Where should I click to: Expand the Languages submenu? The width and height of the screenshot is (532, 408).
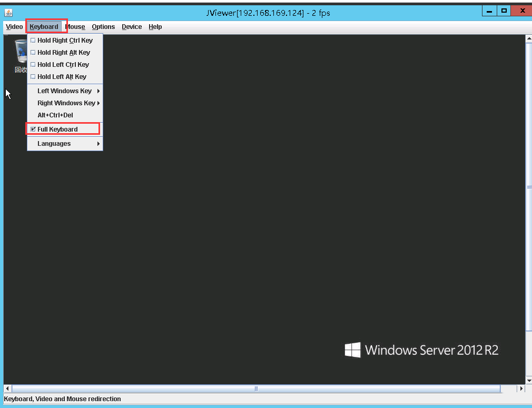point(65,144)
